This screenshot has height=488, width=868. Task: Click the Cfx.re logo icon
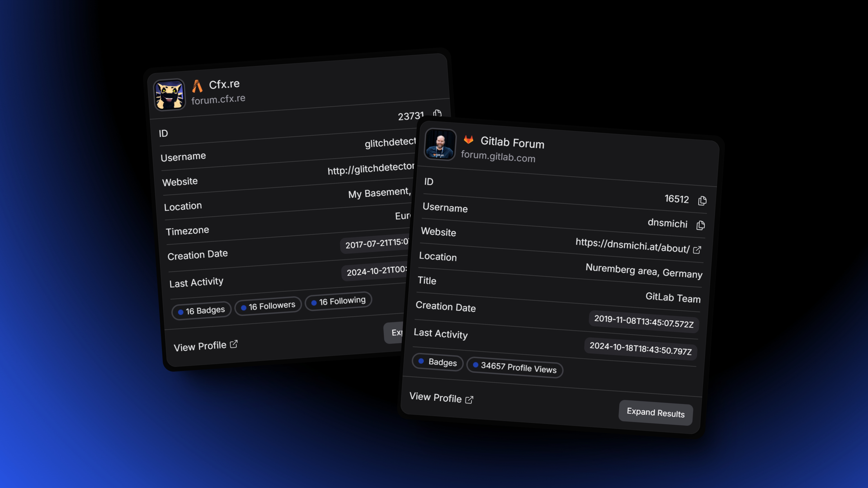pos(197,86)
